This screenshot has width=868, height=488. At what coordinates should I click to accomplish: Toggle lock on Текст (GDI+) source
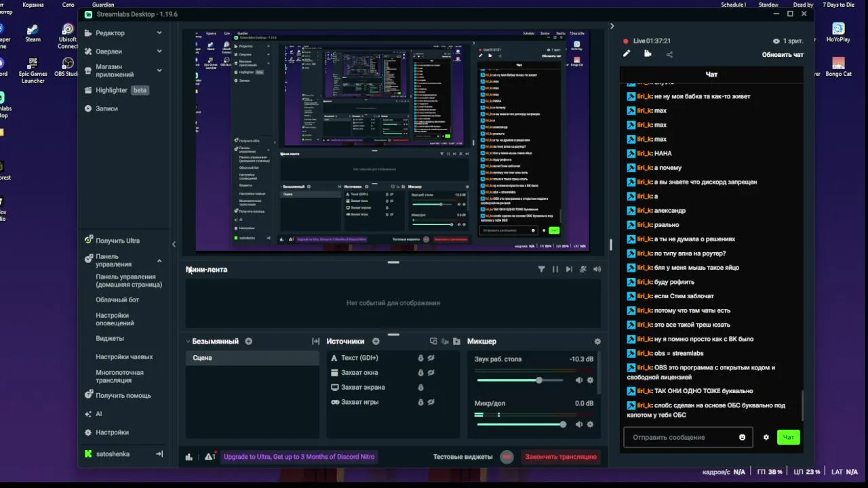click(x=420, y=358)
